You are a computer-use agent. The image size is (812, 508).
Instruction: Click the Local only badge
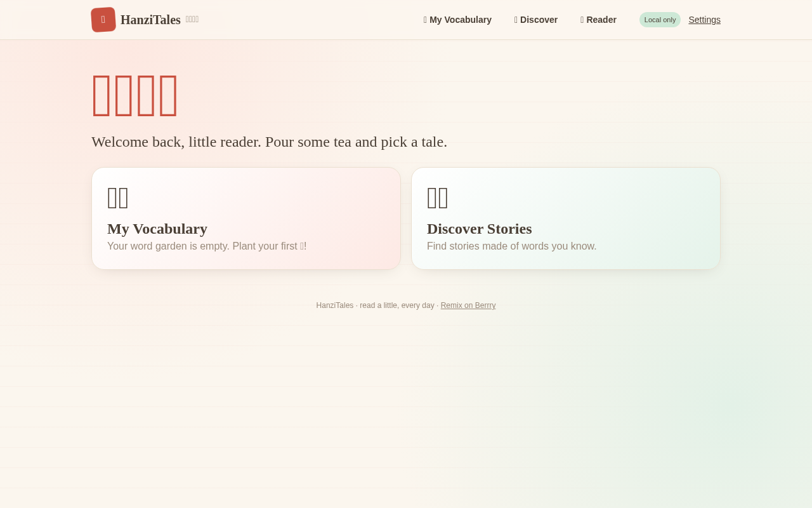click(660, 20)
